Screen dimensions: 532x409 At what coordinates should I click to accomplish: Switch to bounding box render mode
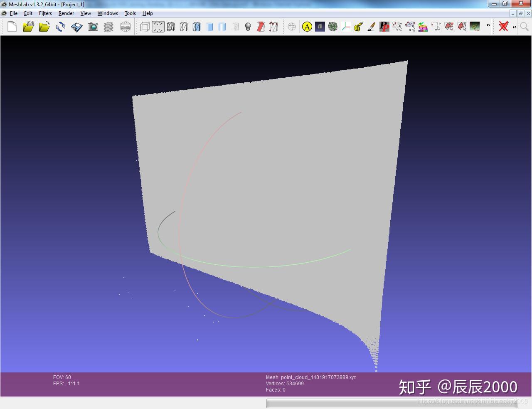tap(145, 27)
